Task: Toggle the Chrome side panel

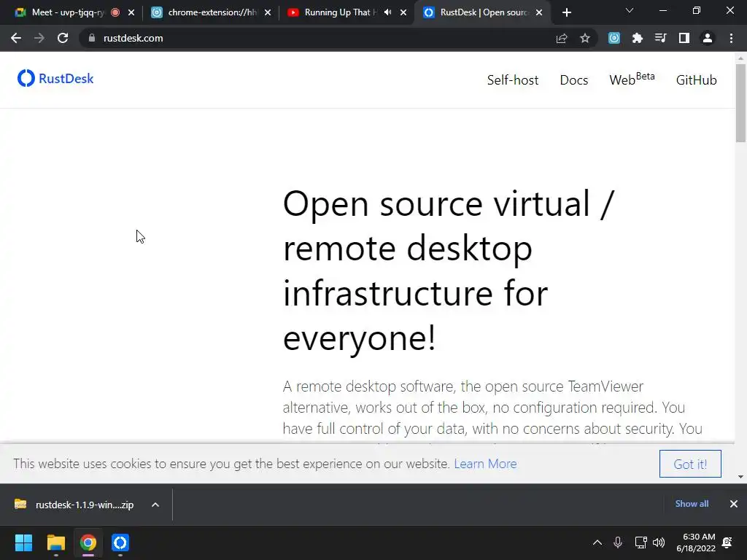Action: click(x=684, y=38)
